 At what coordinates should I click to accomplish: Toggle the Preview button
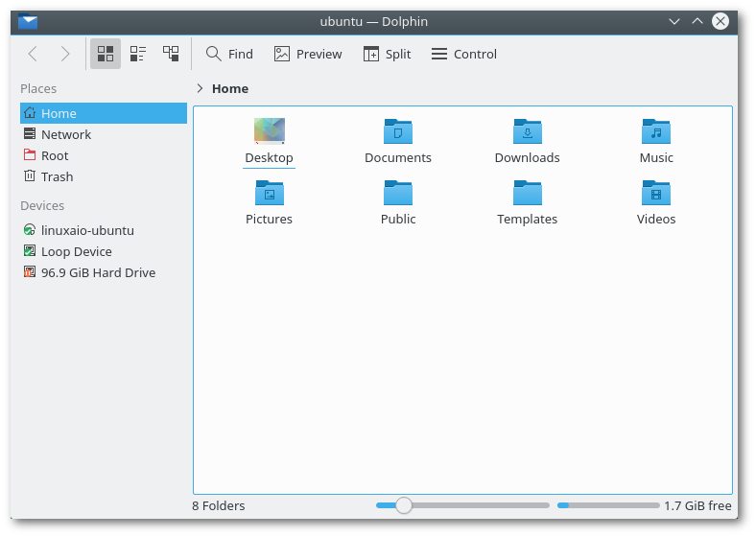[x=308, y=54]
